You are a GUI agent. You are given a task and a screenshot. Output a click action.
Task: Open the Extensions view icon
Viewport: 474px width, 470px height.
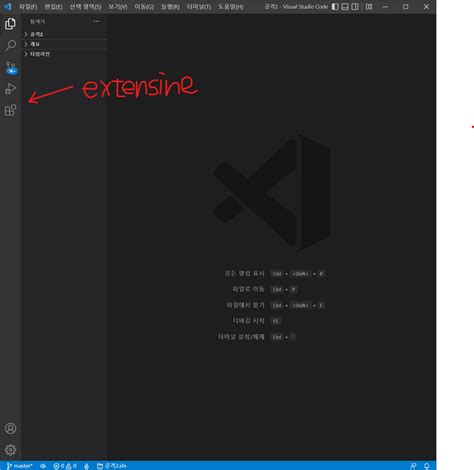point(10,110)
